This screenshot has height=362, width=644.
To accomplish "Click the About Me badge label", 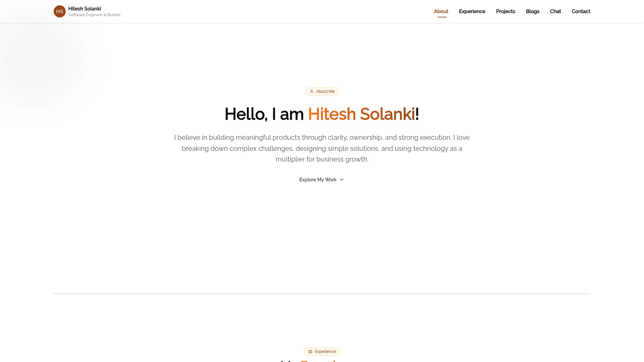I will tap(325, 92).
